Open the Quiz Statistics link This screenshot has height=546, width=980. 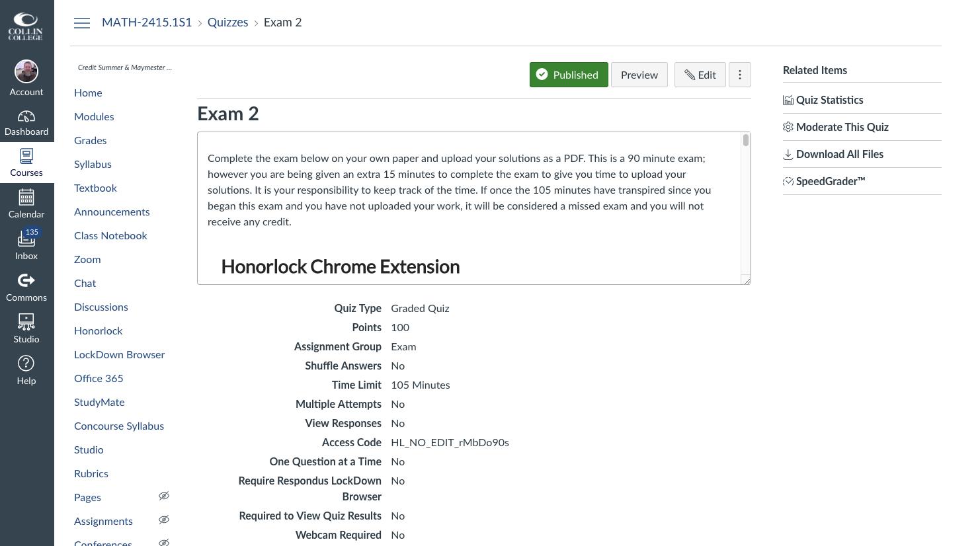pos(829,100)
